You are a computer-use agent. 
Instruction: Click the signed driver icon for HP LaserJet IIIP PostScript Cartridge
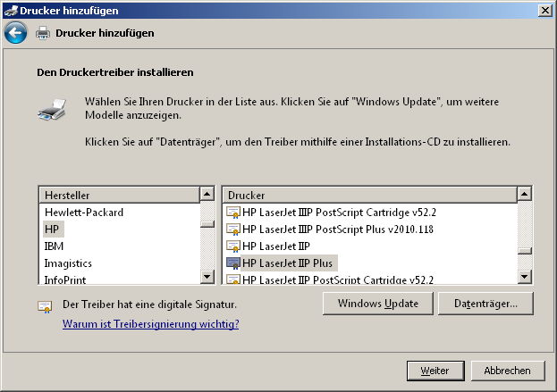tap(233, 213)
